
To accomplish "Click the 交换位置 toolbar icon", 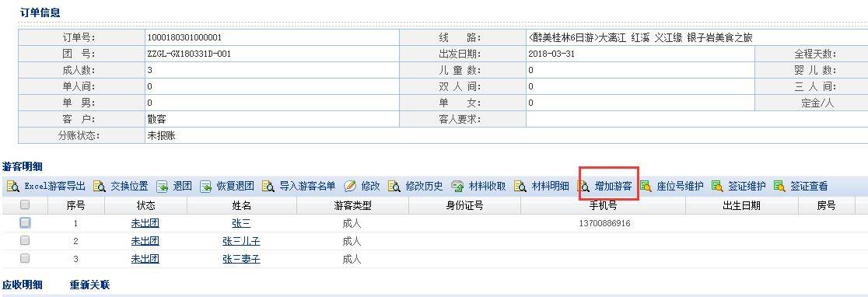I will [x=100, y=187].
